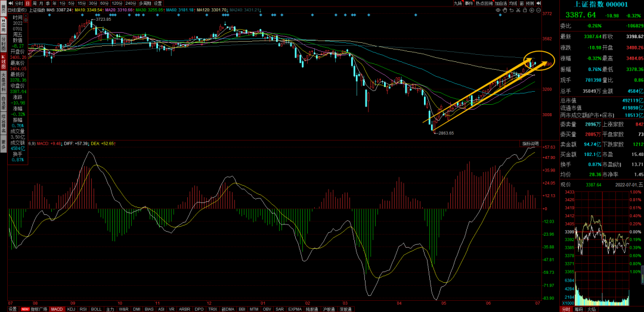Select the KDJ indicator tab
The image size is (644, 312).
[x=71, y=309]
